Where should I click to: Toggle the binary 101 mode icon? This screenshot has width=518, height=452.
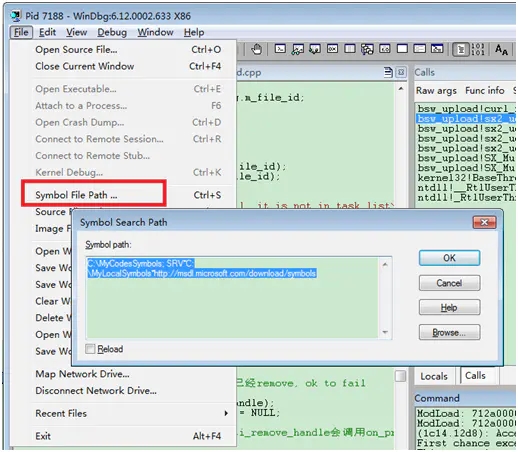(477, 49)
